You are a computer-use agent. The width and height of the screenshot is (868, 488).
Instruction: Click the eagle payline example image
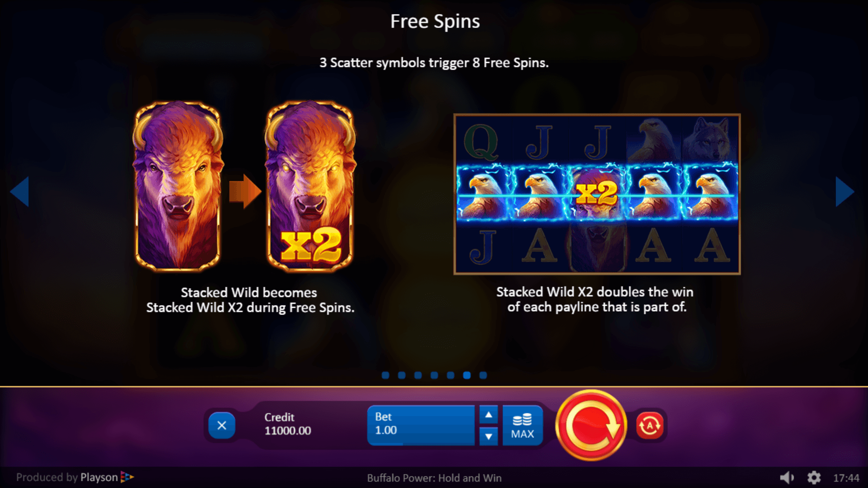597,194
